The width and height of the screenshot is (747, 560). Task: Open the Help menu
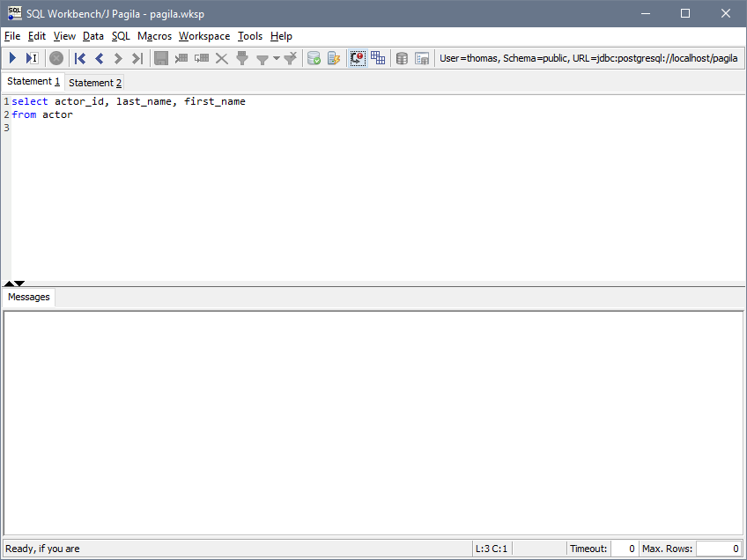tap(281, 36)
